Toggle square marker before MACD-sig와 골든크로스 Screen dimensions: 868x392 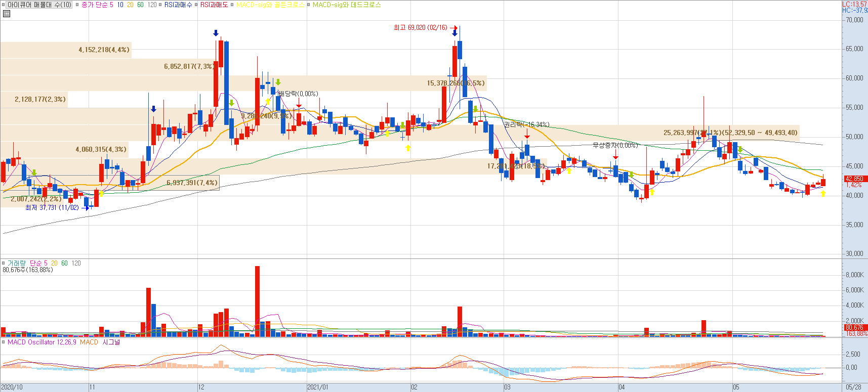(x=232, y=5)
